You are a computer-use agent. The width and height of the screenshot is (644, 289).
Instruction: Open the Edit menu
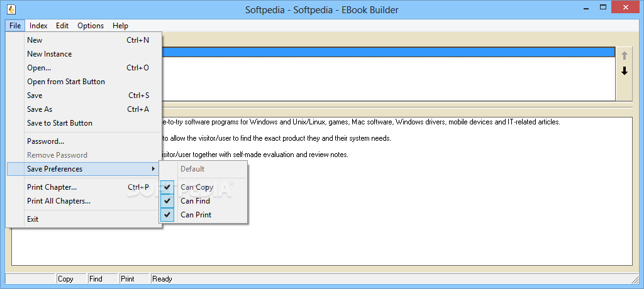point(62,26)
